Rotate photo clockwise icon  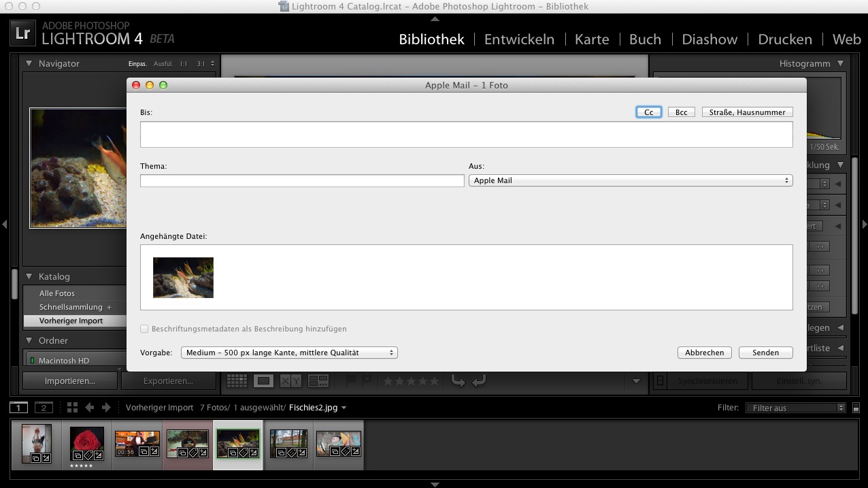pos(479,381)
